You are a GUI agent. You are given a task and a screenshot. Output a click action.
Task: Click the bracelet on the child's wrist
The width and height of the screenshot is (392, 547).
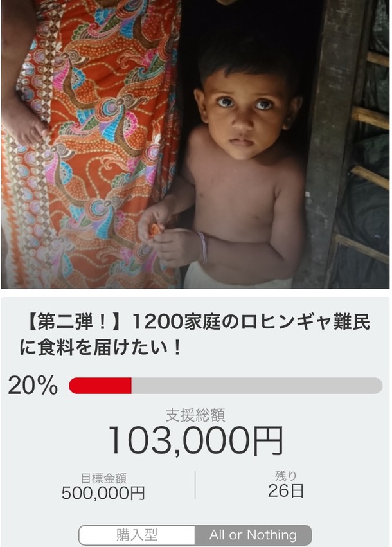(204, 247)
